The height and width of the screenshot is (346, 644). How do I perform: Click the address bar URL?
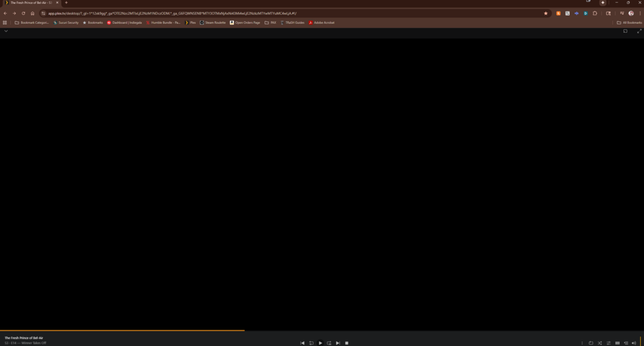(172, 14)
